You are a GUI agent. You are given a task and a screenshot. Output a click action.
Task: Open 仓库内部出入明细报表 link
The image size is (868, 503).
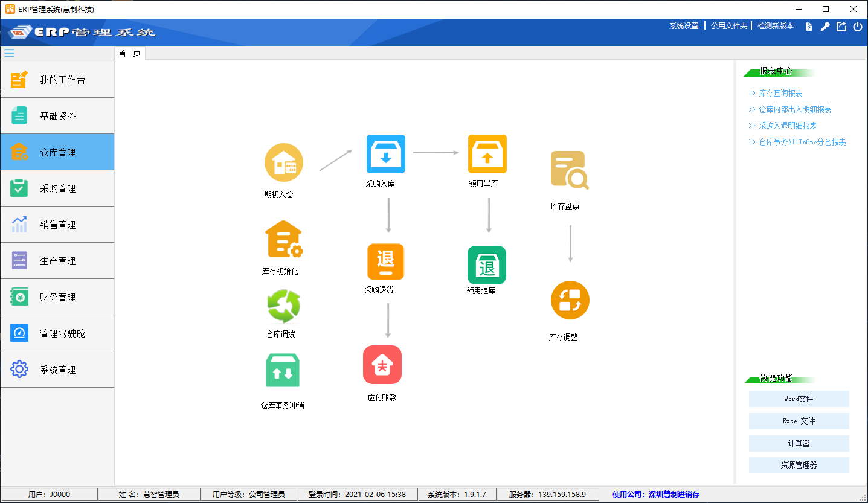(x=795, y=109)
